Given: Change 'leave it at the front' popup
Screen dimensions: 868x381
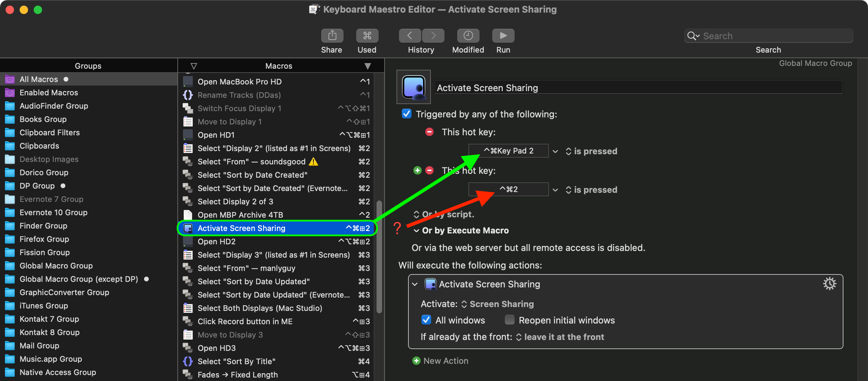Looking at the screenshot, I should pyautogui.click(x=560, y=337).
